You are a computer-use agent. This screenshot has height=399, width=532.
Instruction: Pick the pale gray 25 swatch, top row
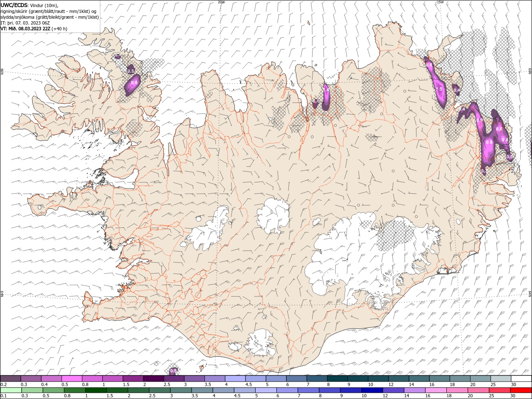point(501,379)
